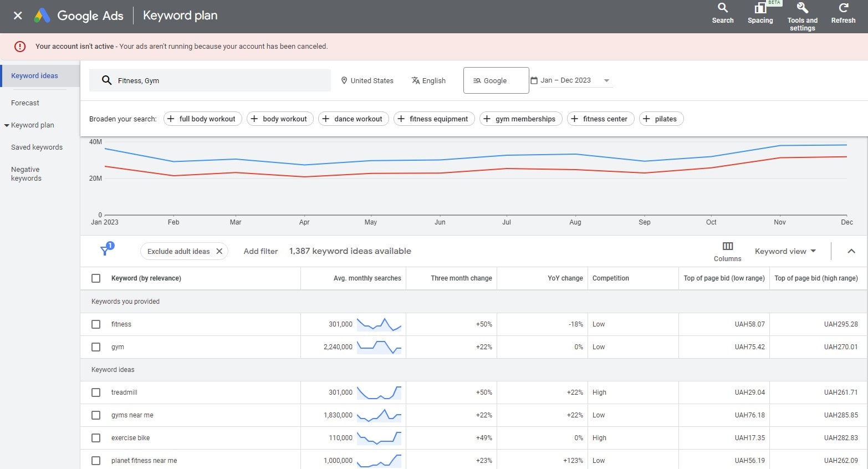Change the English language setting
Viewport: 868px width, 469px height.
tap(428, 80)
